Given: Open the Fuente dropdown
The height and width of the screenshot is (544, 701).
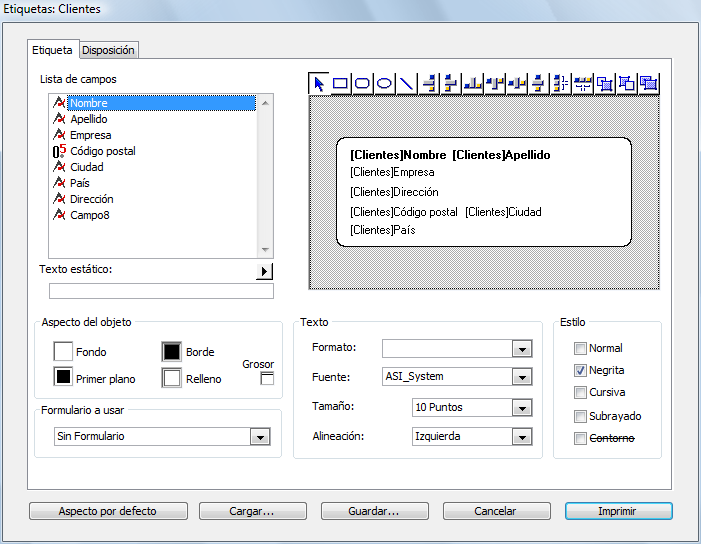Looking at the screenshot, I should (x=521, y=377).
